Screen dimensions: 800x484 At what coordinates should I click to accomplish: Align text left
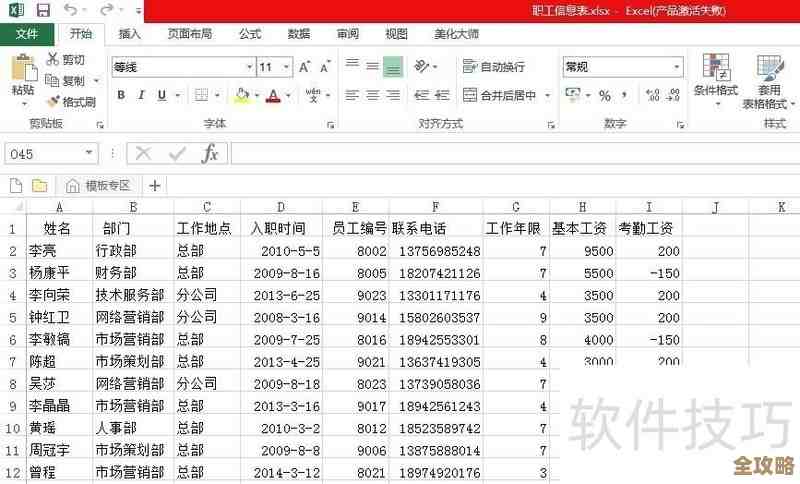point(352,95)
